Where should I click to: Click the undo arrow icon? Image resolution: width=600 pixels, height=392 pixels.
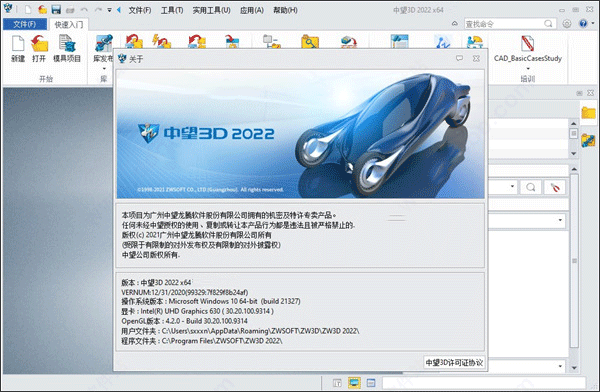coord(85,10)
